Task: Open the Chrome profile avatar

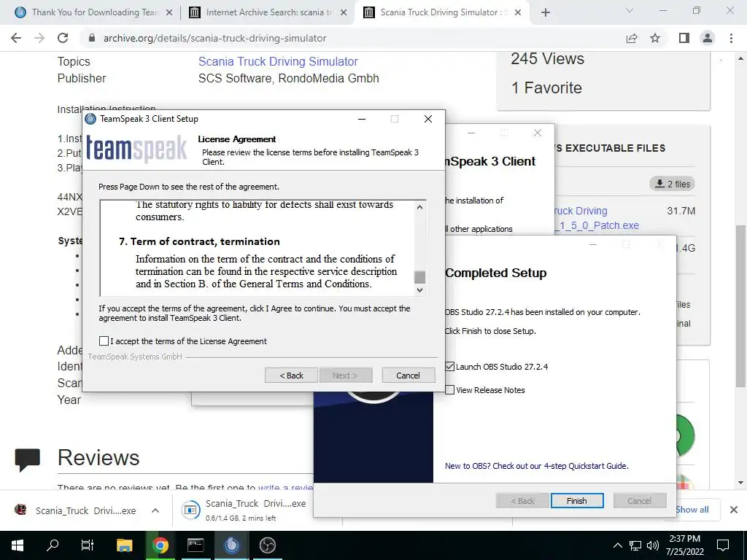Action: coord(708,38)
